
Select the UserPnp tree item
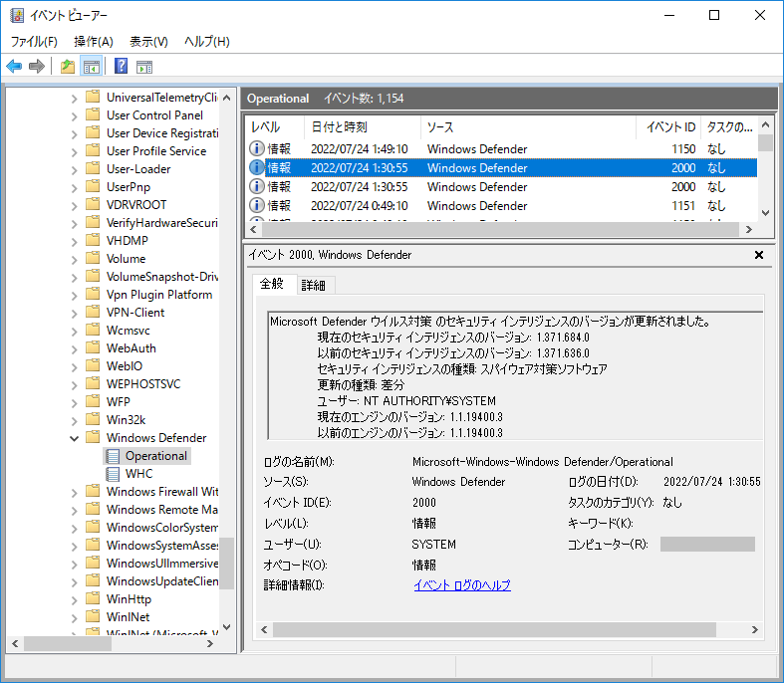click(128, 187)
